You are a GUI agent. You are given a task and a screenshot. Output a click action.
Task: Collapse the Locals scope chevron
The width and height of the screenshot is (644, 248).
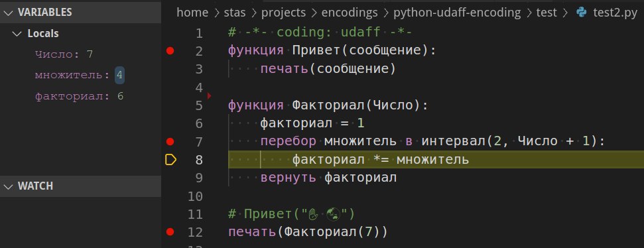click(17, 34)
